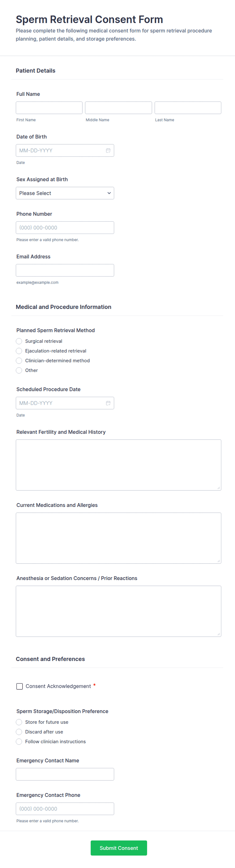
Task: Click the Emergency Contact Name field
Action: tap(65, 774)
